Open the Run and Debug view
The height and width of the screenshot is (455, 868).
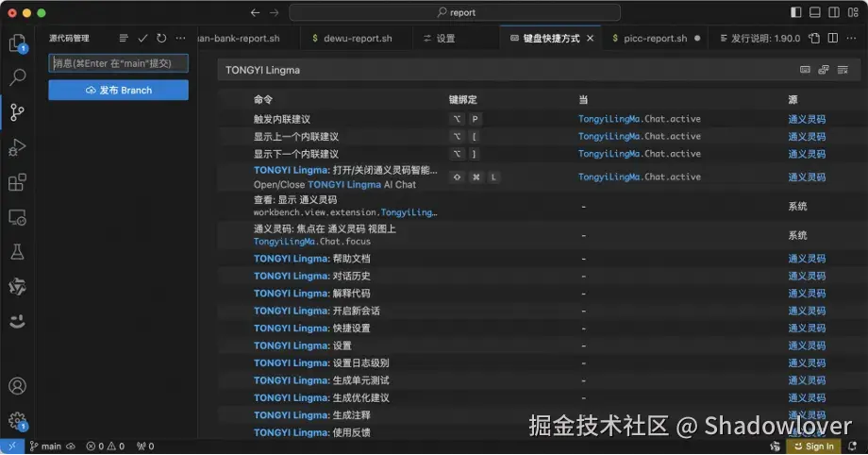(x=17, y=147)
